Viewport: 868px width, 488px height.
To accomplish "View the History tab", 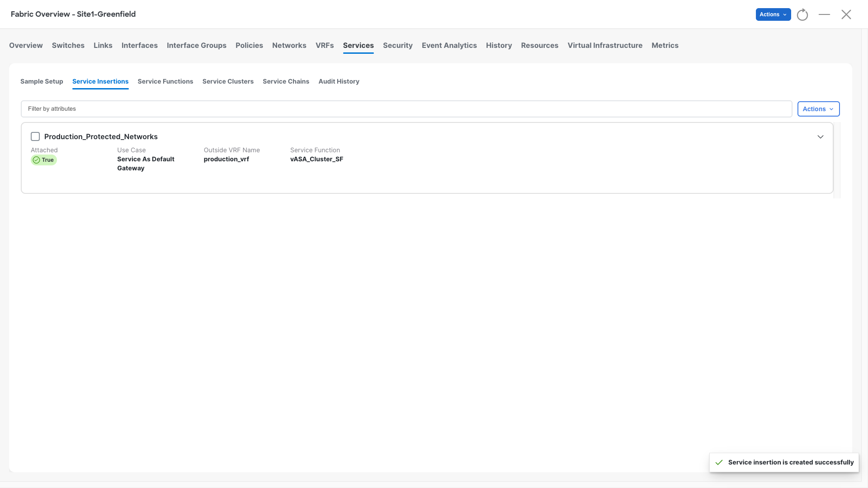I will click(x=499, y=45).
